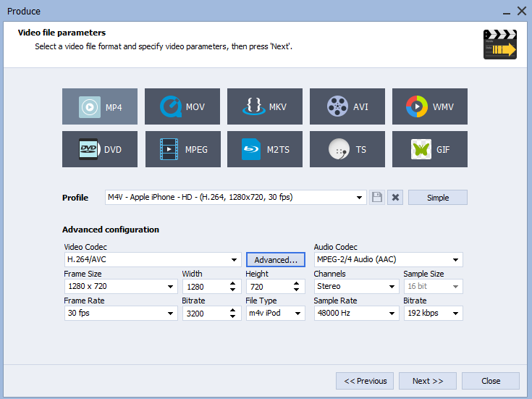This screenshot has height=399, width=532.
Task: Pick the M2TS Blu-ray format
Action: click(265, 149)
